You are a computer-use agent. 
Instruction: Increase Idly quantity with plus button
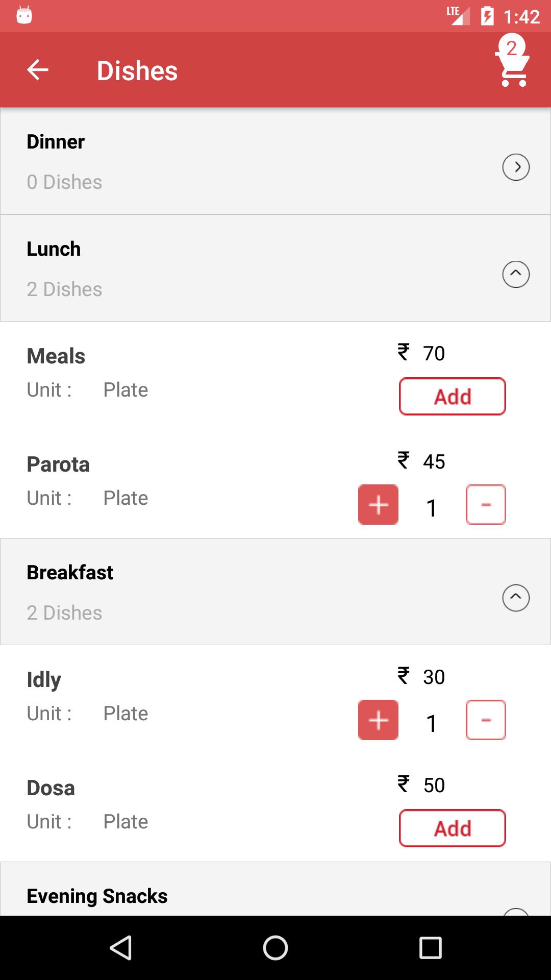[x=378, y=720]
